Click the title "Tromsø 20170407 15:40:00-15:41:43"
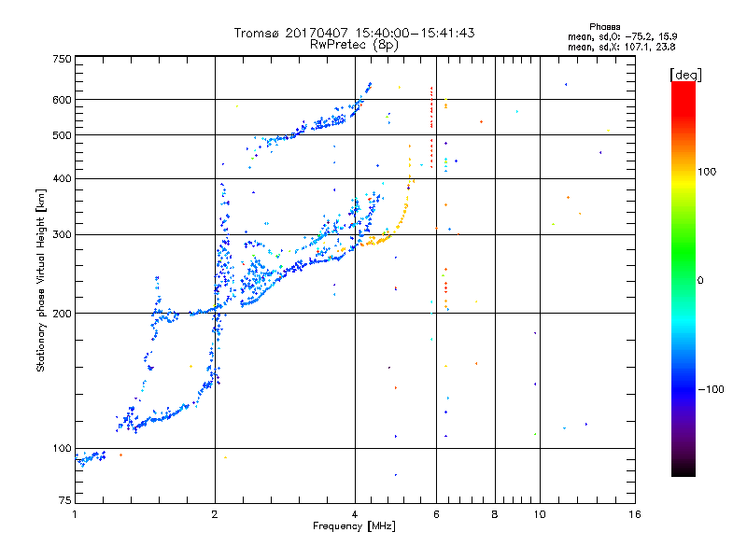Image resolution: width=747 pixels, height=560 pixels. [x=354, y=33]
